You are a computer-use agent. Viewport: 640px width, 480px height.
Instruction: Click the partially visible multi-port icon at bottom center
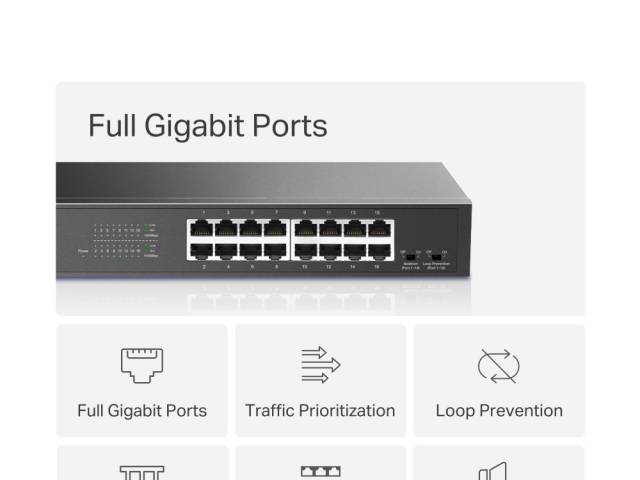[x=321, y=472]
